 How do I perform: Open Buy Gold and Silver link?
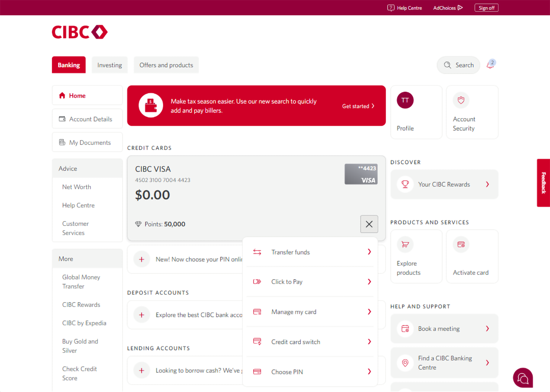pos(80,346)
